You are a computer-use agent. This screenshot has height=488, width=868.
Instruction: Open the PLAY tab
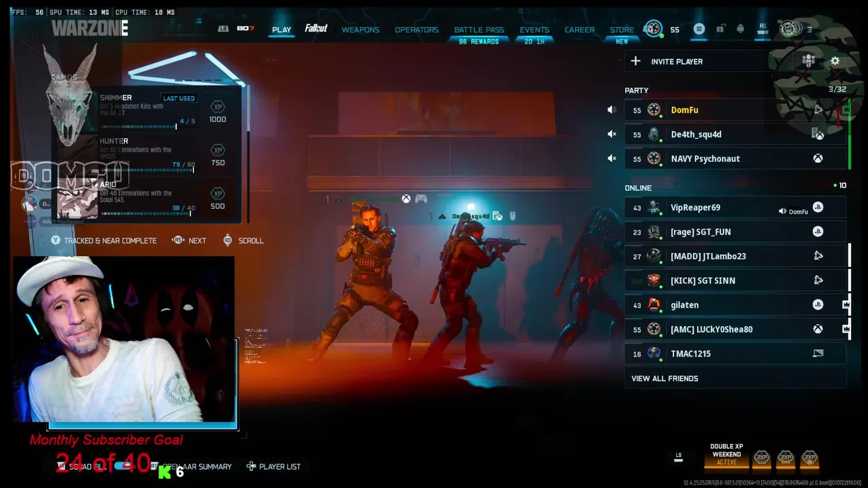[281, 30]
